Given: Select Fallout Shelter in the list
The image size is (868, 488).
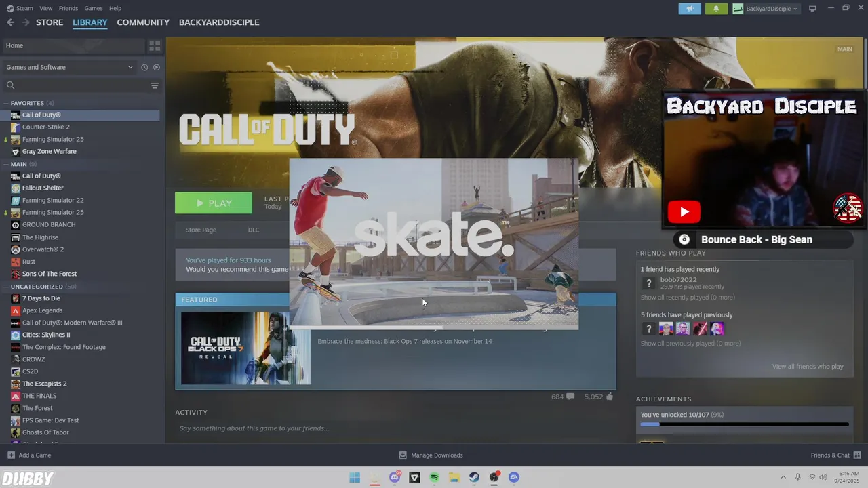Looking at the screenshot, I should pos(43,188).
